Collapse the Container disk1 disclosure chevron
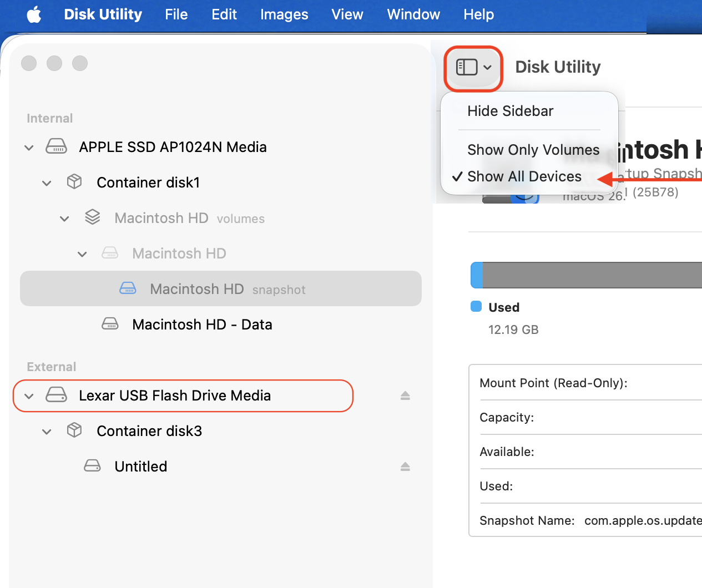This screenshot has height=588, width=702. pos(47,183)
